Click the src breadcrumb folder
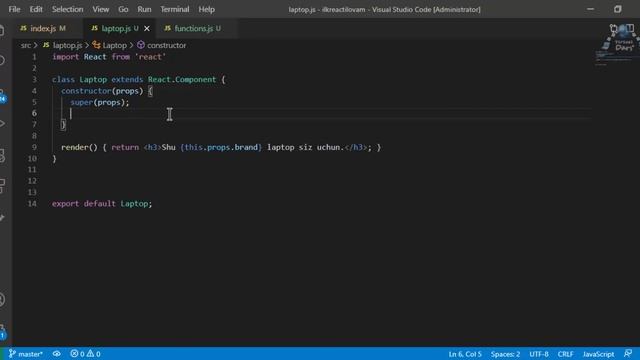 click(26, 45)
